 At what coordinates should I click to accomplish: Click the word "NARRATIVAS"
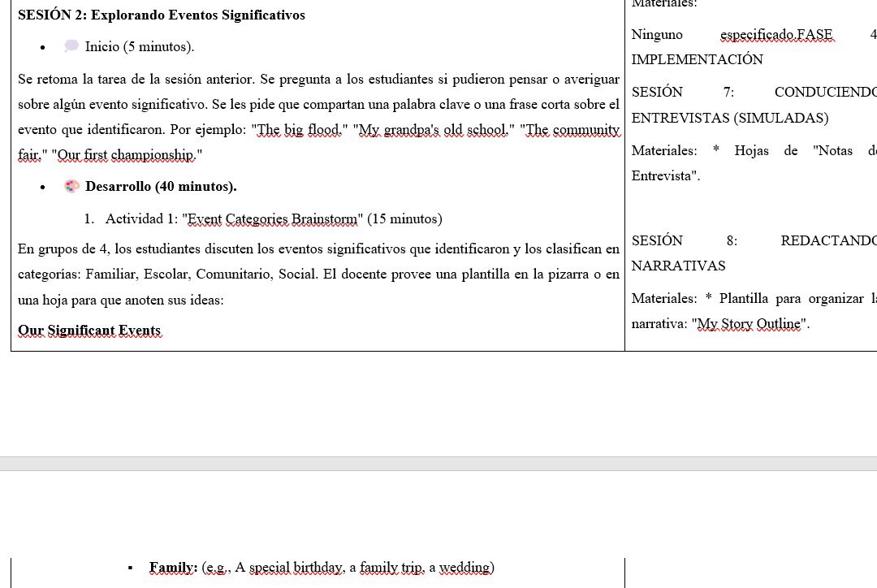[x=678, y=266]
